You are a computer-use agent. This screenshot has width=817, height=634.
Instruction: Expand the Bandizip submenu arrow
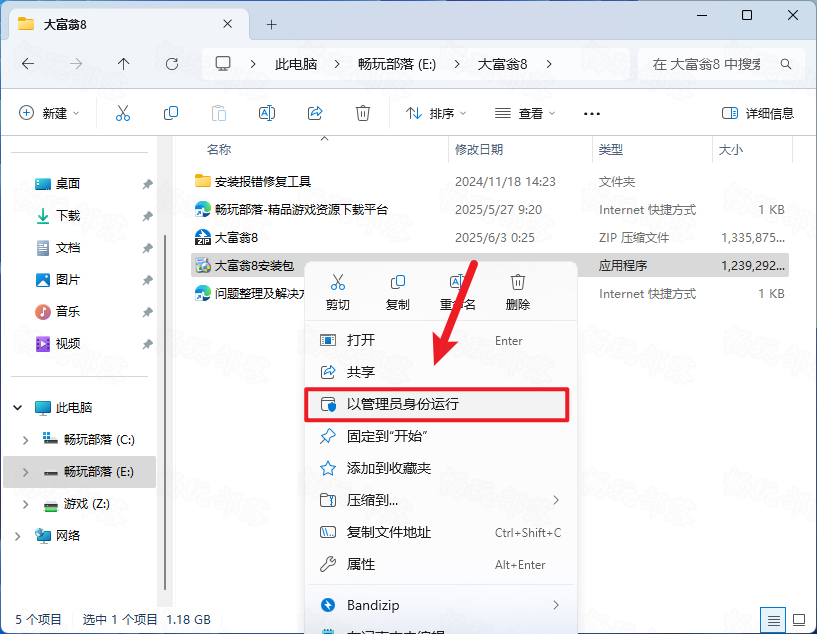click(556, 605)
